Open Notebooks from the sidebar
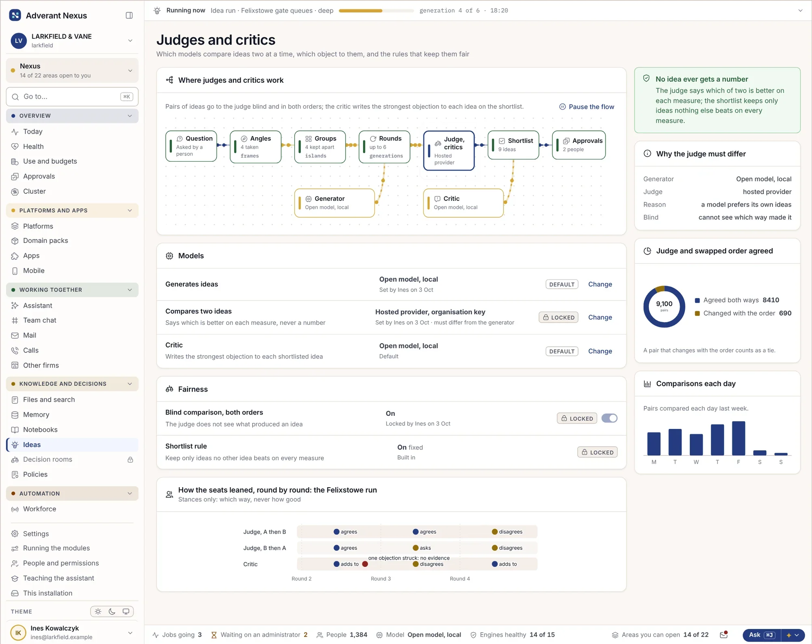 pyautogui.click(x=72, y=430)
